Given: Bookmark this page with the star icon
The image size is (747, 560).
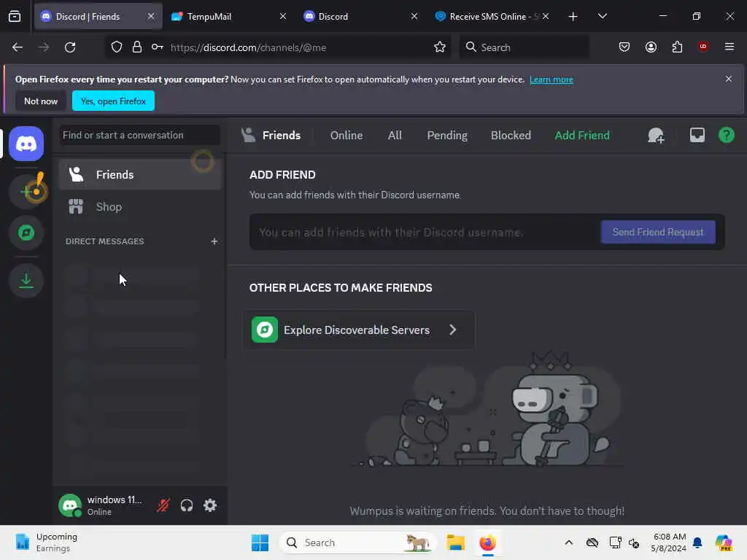Looking at the screenshot, I should pyautogui.click(x=440, y=47).
